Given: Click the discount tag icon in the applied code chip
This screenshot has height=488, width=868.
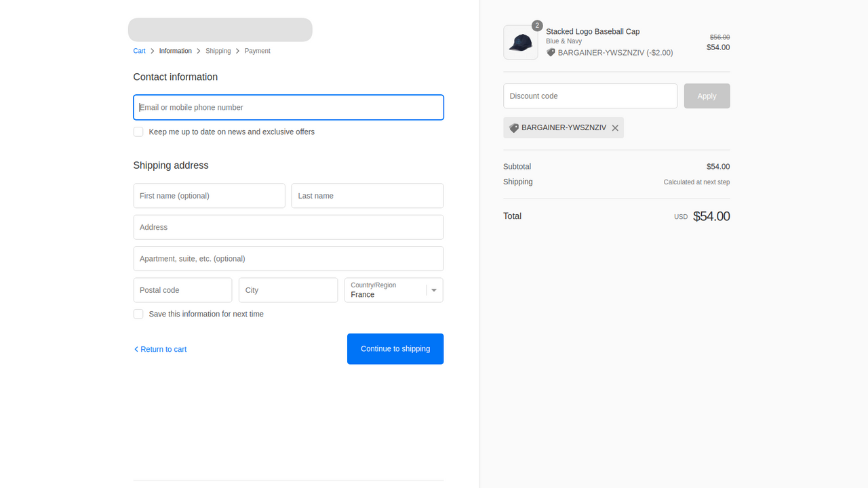Looking at the screenshot, I should pyautogui.click(x=514, y=128).
